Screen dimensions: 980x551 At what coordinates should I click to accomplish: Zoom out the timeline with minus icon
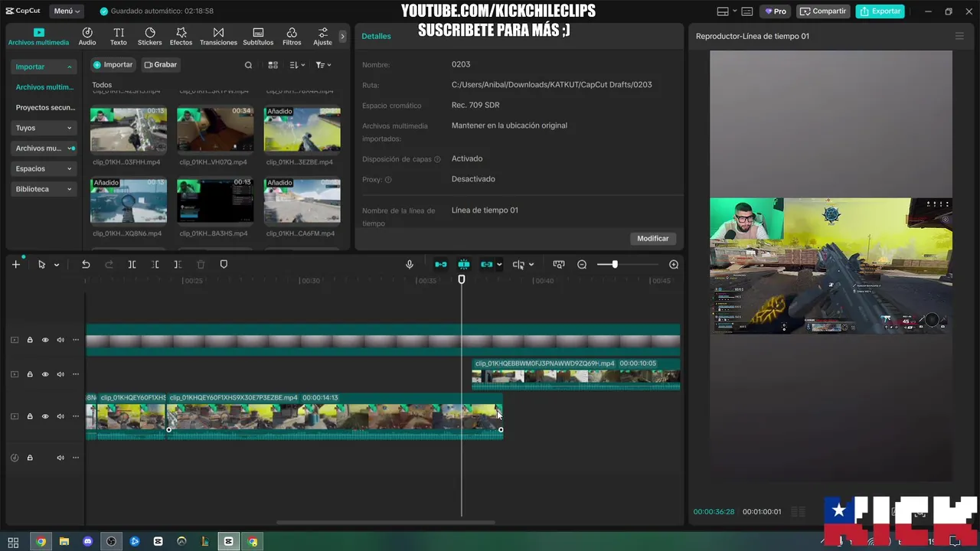(x=582, y=265)
